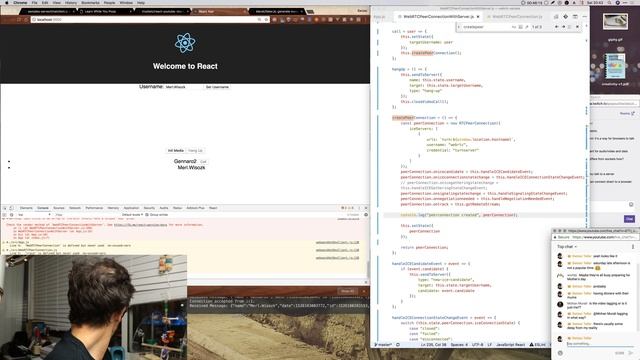The image size is (640, 360).
Task: Select the Meri Wisozk user entry
Action: pyautogui.click(x=191, y=167)
